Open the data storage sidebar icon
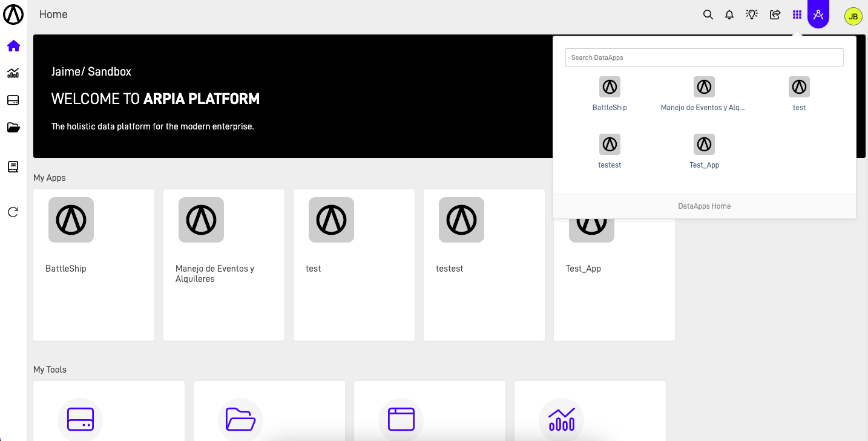The height and width of the screenshot is (441, 868). 13,100
